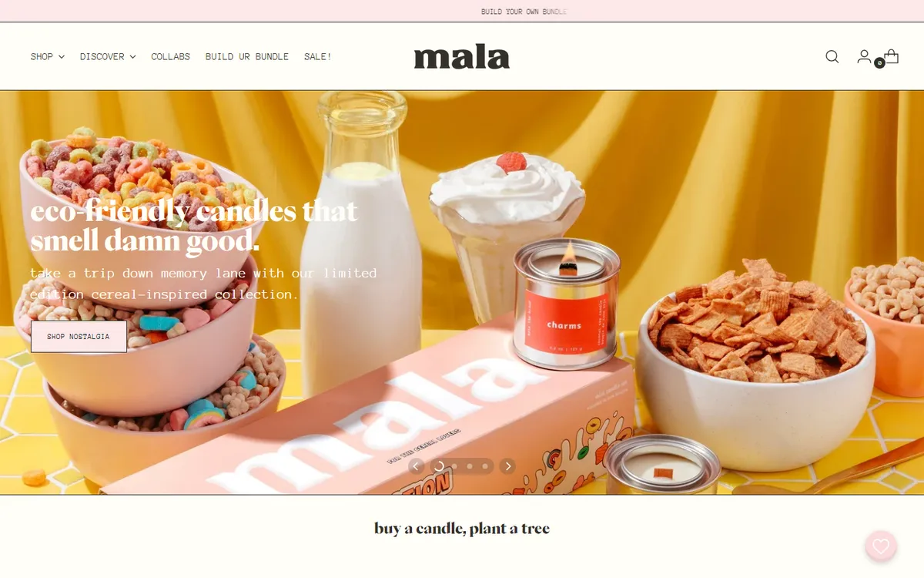924x578 pixels.
Task: Go to previous slide with left arrow
Action: tap(417, 466)
